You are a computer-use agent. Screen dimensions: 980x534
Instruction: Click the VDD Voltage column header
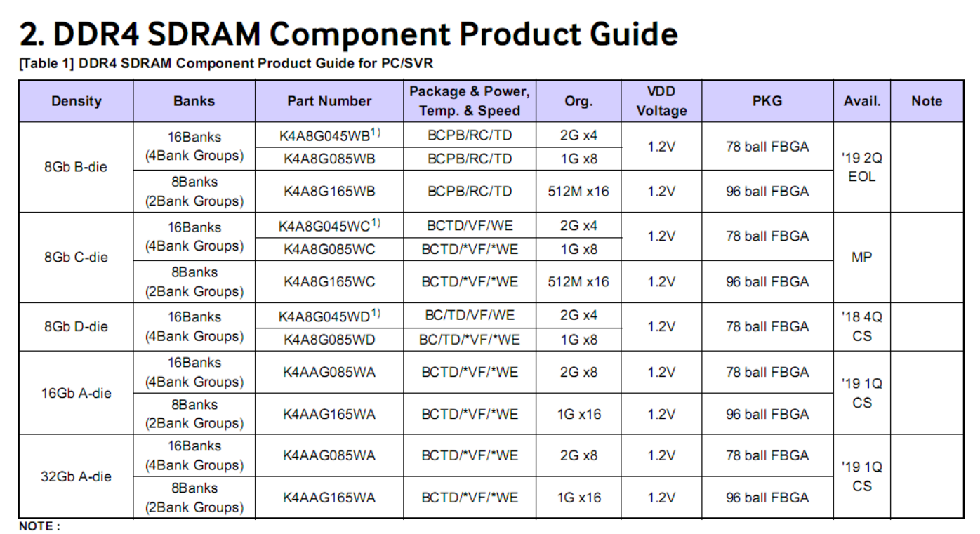pyautogui.click(x=661, y=101)
